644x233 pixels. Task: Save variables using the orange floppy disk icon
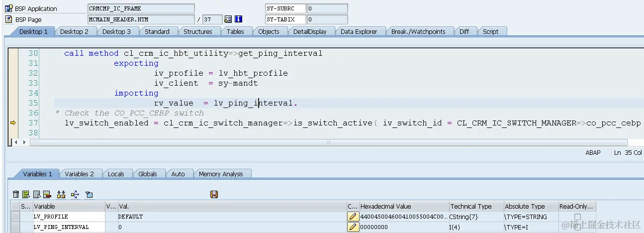click(x=214, y=194)
